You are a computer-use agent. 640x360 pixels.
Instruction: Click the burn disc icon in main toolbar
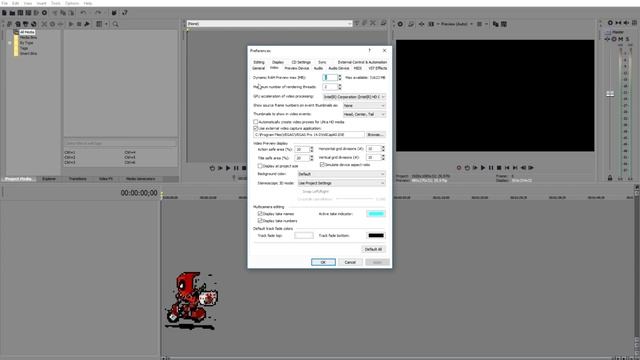coord(44,13)
